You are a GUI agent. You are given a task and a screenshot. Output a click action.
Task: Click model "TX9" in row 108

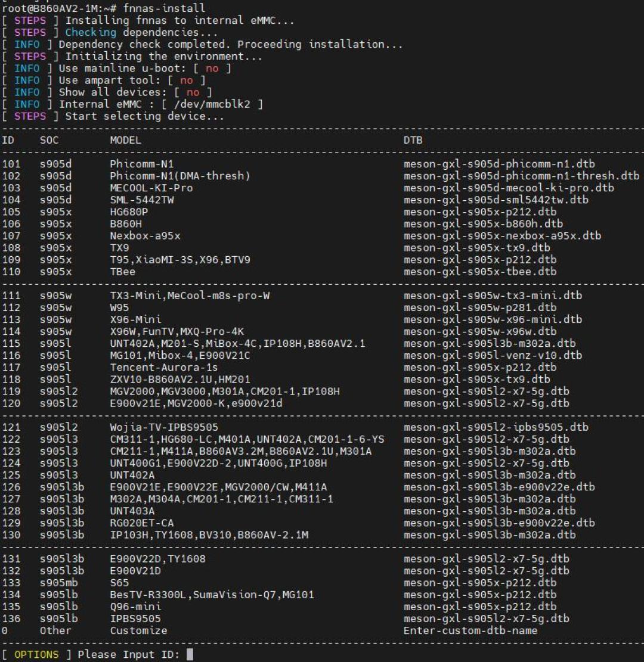pos(119,247)
